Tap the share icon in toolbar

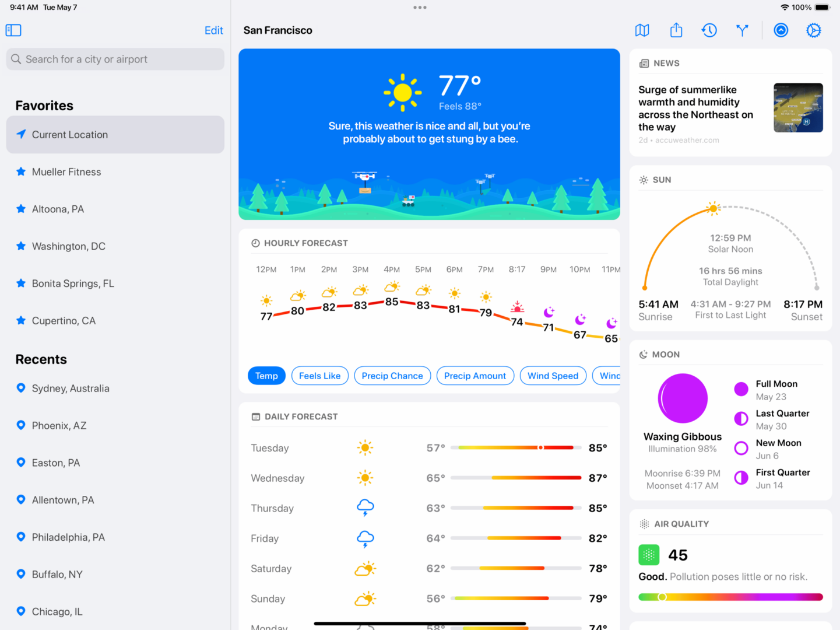point(676,30)
